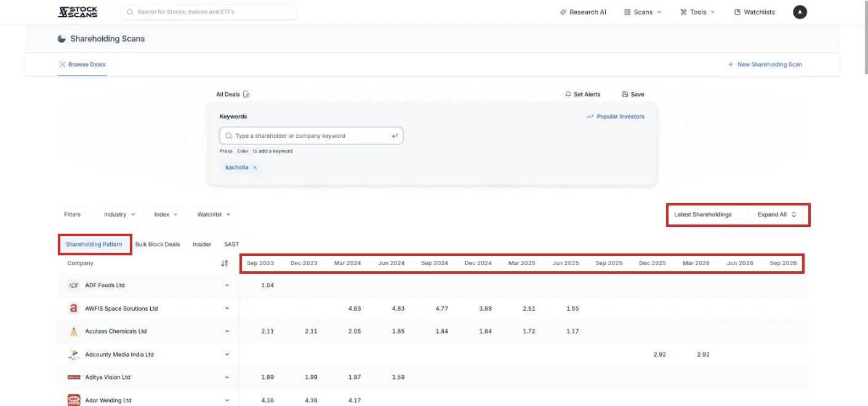Click AWFIS value 3.89

(x=485, y=308)
